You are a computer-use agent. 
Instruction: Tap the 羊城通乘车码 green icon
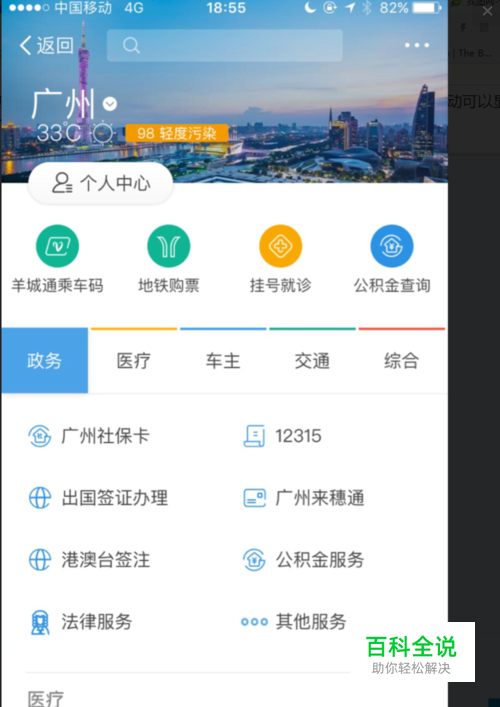pos(57,246)
